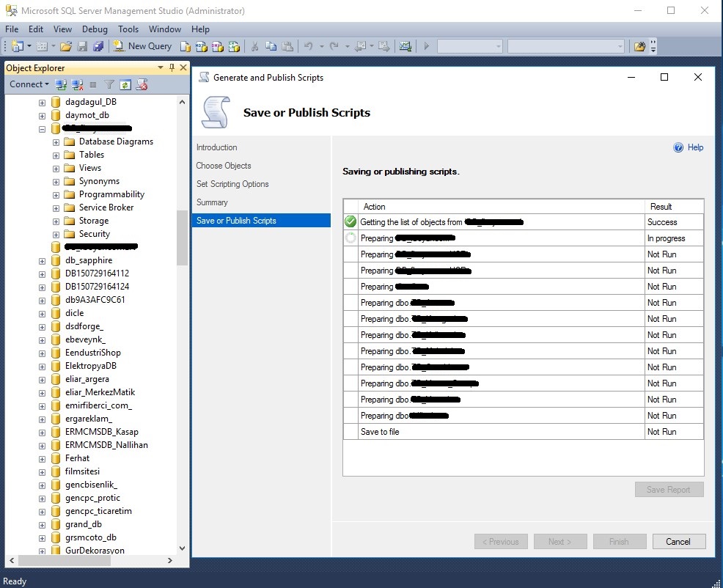The image size is (723, 588).
Task: Select the ElektropyaDB database item
Action: coord(90,366)
